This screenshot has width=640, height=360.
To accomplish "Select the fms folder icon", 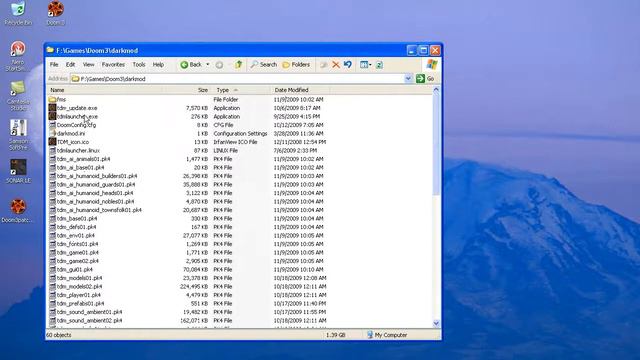I will [52, 99].
